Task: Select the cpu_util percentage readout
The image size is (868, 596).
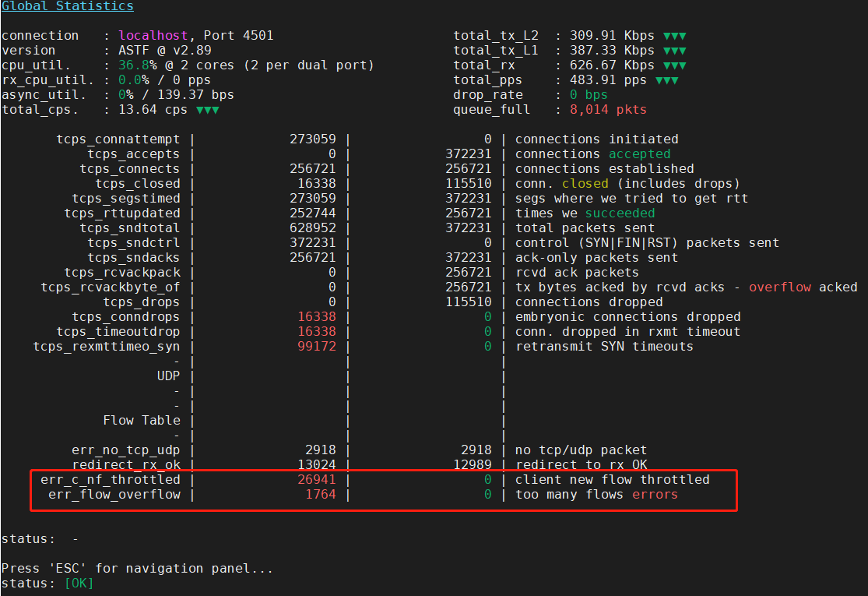Action: (x=135, y=65)
